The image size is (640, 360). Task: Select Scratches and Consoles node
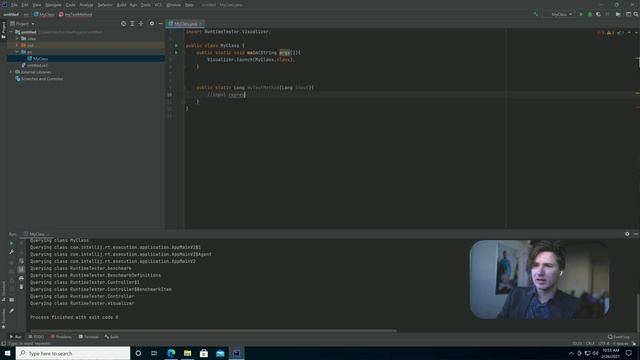[x=39, y=79]
